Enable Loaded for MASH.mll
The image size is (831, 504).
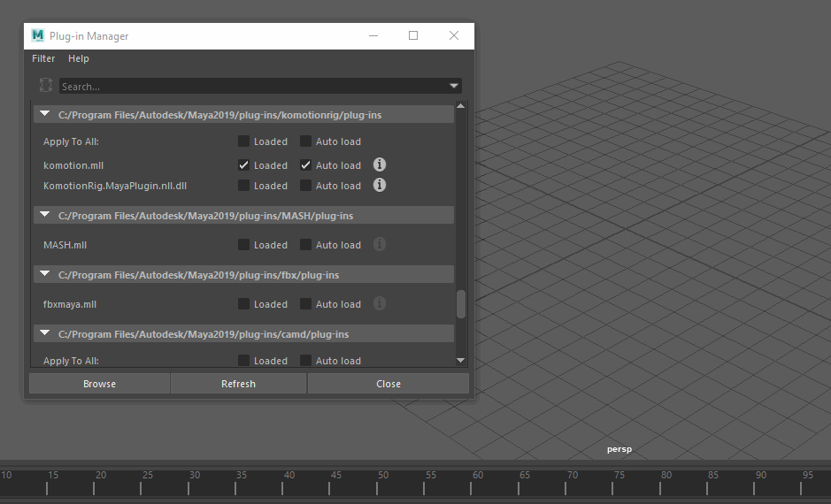(243, 245)
